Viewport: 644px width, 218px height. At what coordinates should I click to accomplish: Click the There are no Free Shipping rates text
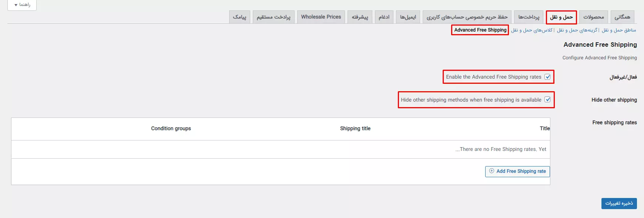[501, 149]
